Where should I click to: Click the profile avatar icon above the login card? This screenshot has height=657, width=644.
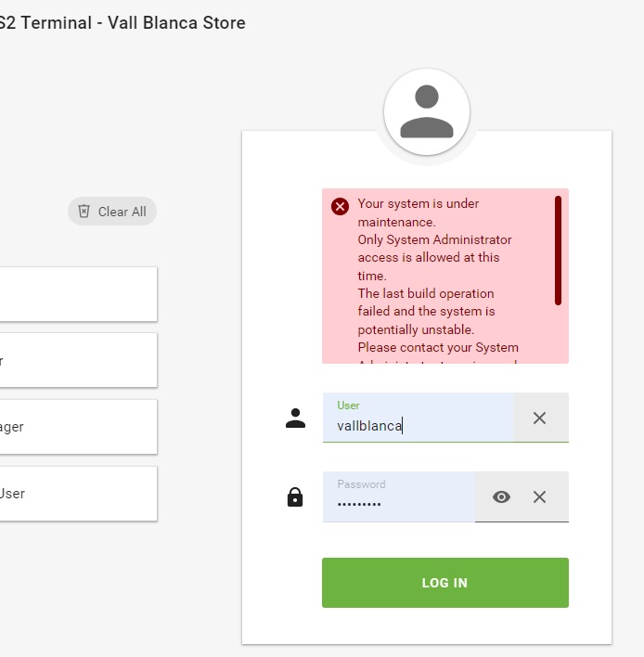427,112
